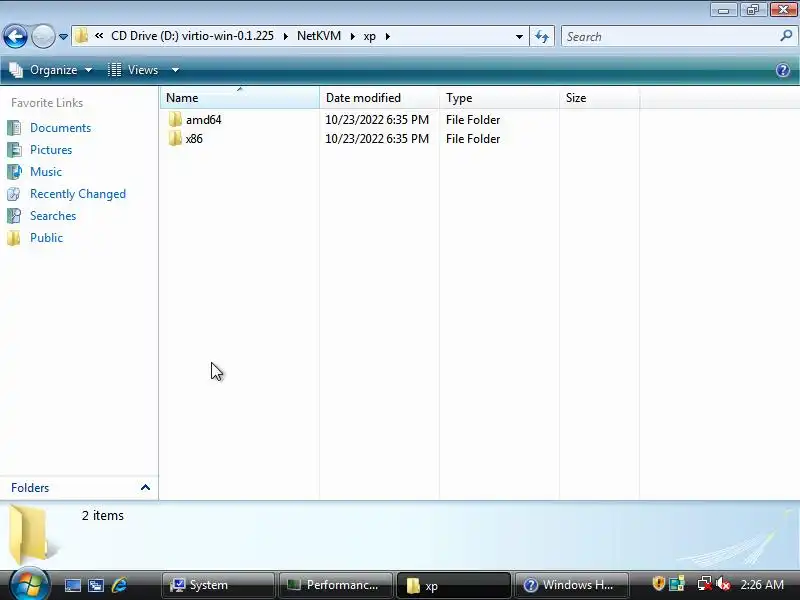Select xp breadcrumb segment
The height and width of the screenshot is (600, 800).
tap(369, 36)
